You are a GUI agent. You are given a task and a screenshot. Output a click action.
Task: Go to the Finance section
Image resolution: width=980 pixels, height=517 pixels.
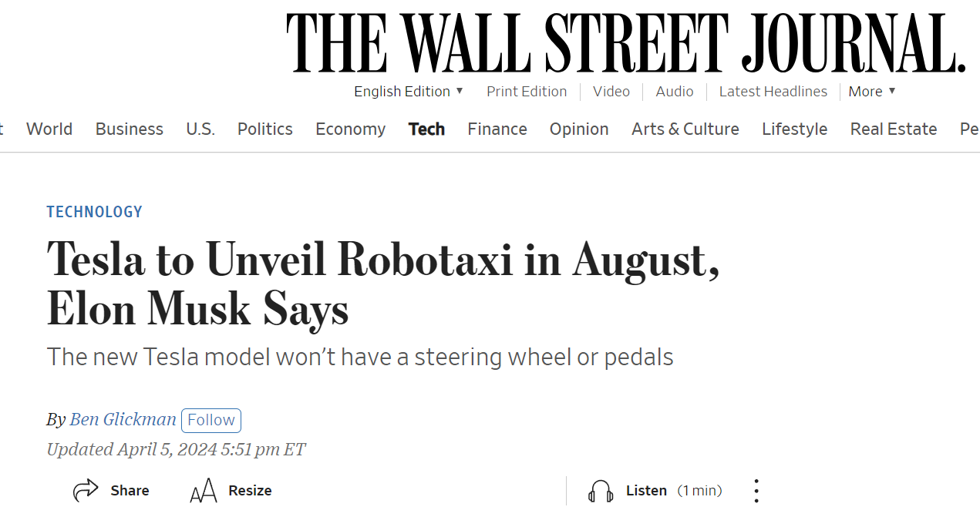(497, 129)
